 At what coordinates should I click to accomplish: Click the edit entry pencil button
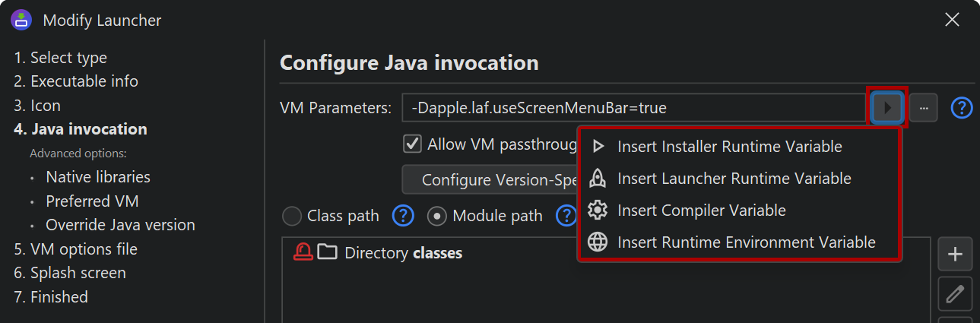[x=956, y=294]
